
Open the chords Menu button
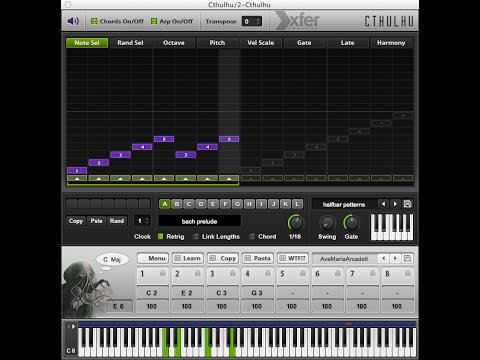point(153,258)
